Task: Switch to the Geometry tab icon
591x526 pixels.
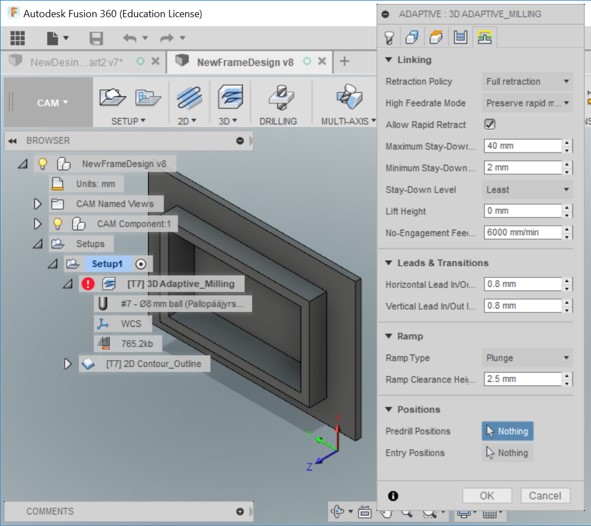Action: click(x=412, y=37)
